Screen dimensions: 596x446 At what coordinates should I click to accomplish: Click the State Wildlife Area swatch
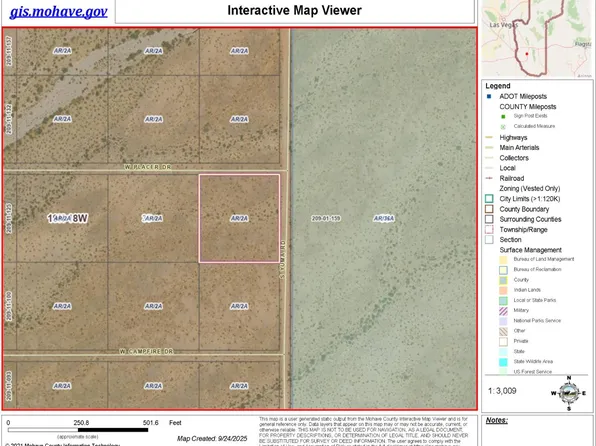pos(503,362)
